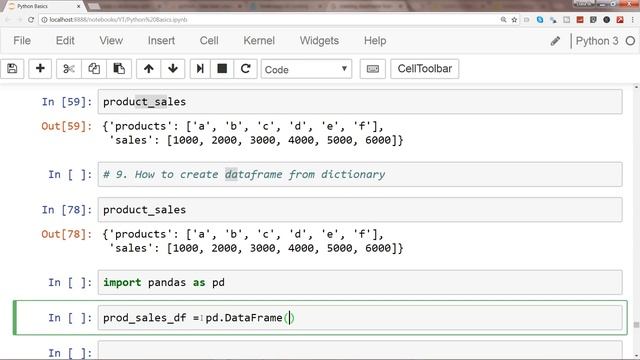Bookmark this page with star icon
The height and width of the screenshot is (360, 640).
[x=514, y=20]
